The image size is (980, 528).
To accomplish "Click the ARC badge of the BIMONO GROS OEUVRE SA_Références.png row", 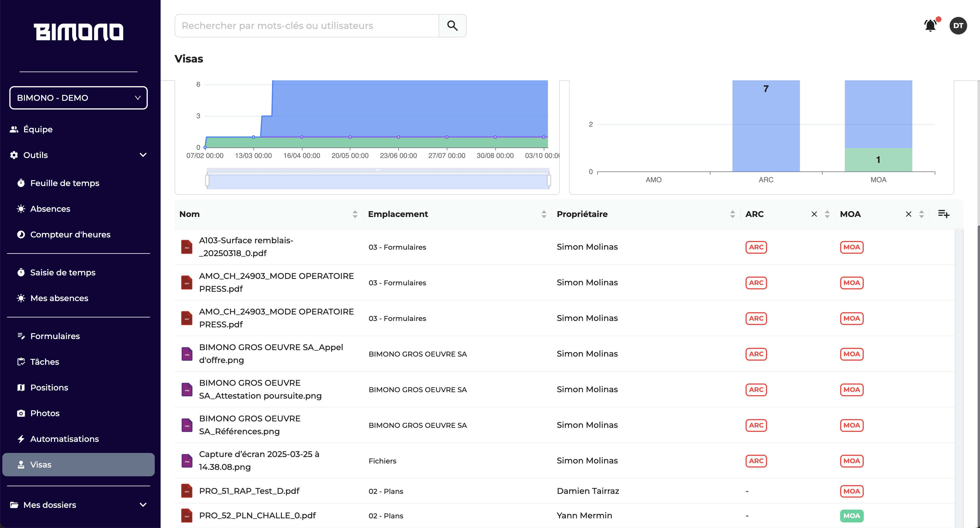I will [756, 425].
